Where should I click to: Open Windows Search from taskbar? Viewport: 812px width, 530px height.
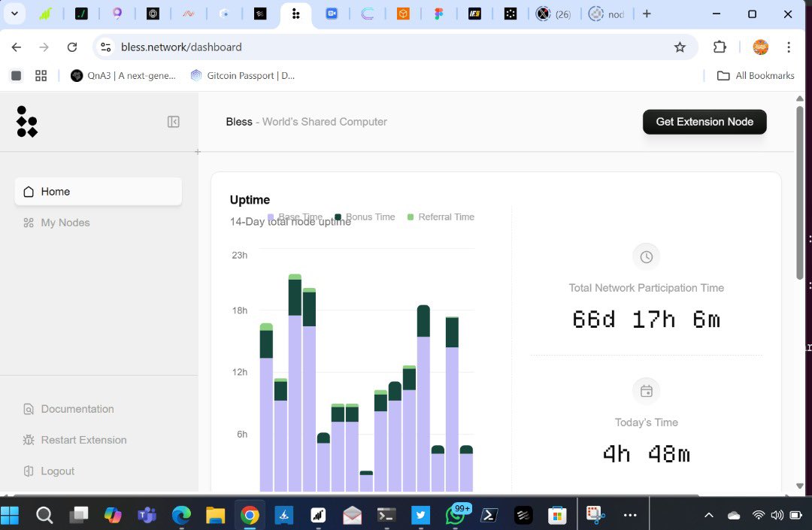point(44,515)
